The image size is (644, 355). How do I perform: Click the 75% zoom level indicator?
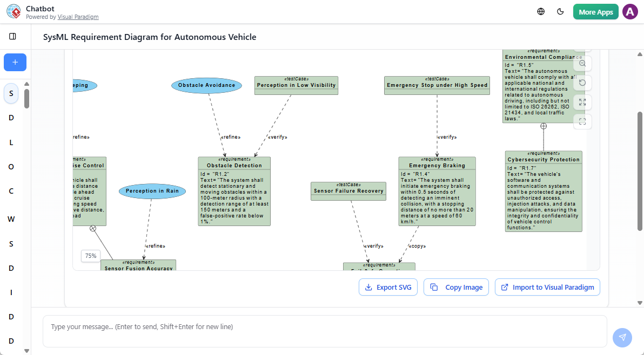(x=90, y=256)
